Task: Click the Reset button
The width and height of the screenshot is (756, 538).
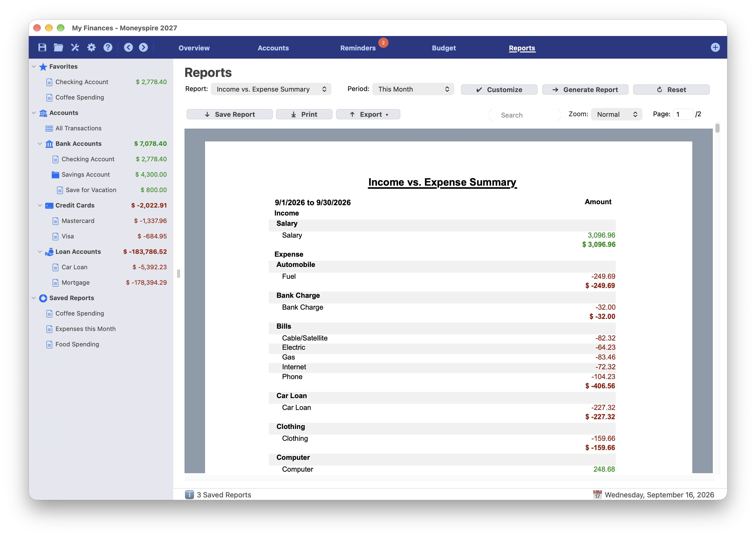Action: (671, 89)
